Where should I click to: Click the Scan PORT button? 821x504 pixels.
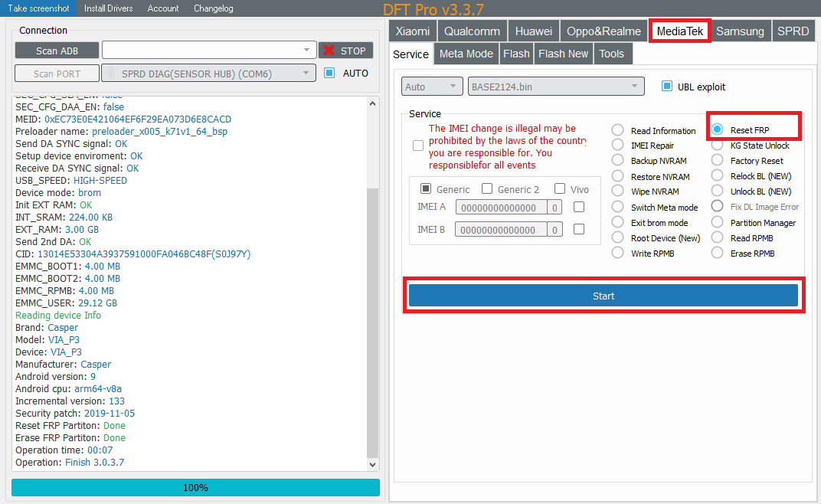click(x=57, y=74)
